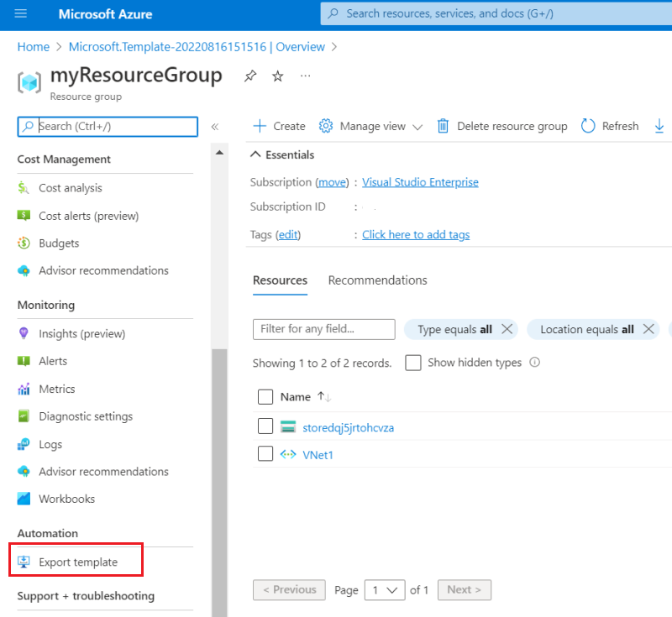Pin myResourceGroup to dashboard
The width and height of the screenshot is (672, 617).
point(249,76)
